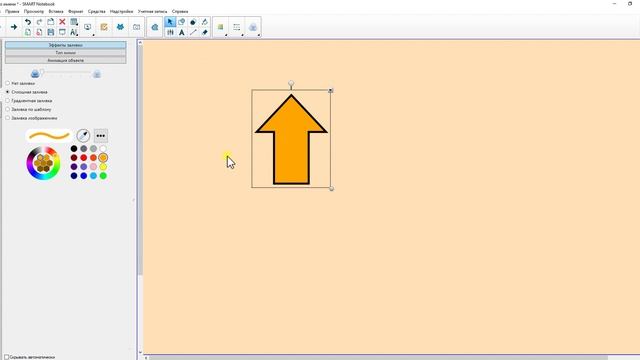Click rotation handle above the arrow
The image size is (640, 360).
291,84
